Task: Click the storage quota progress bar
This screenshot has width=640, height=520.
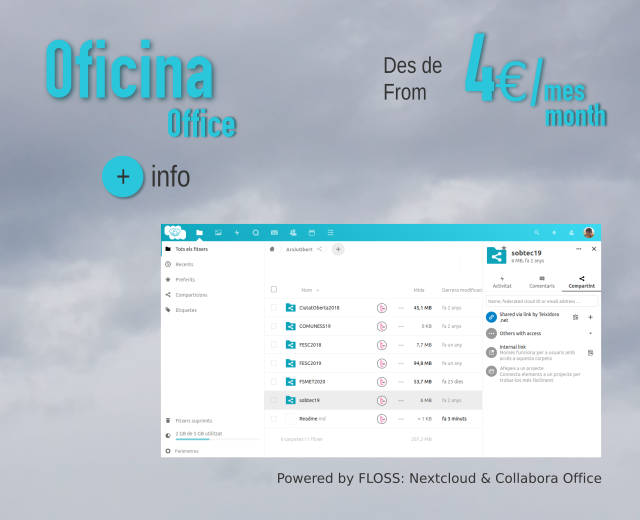Action: click(x=218, y=439)
